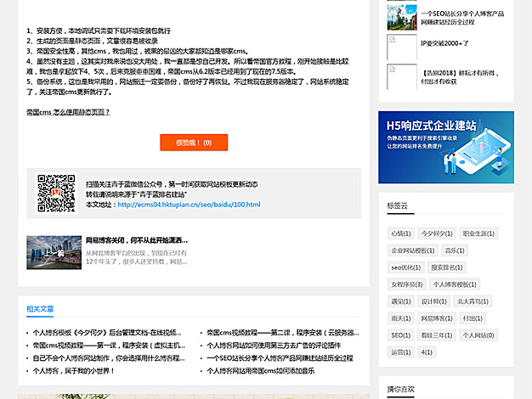Open sidebar article 【告别2018】耕耘才有所得
Viewport: 532px width, 399px height.
coord(460,77)
